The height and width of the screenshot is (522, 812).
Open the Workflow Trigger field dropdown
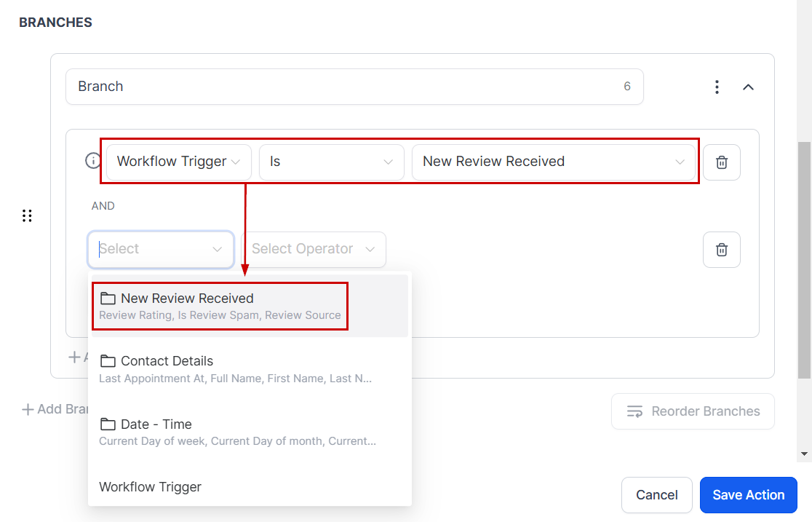point(178,162)
